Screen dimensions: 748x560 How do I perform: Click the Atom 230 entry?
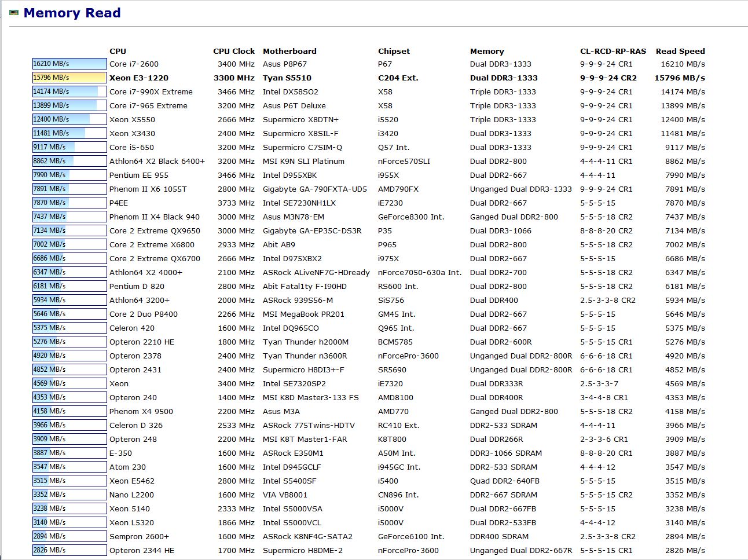[x=127, y=467]
